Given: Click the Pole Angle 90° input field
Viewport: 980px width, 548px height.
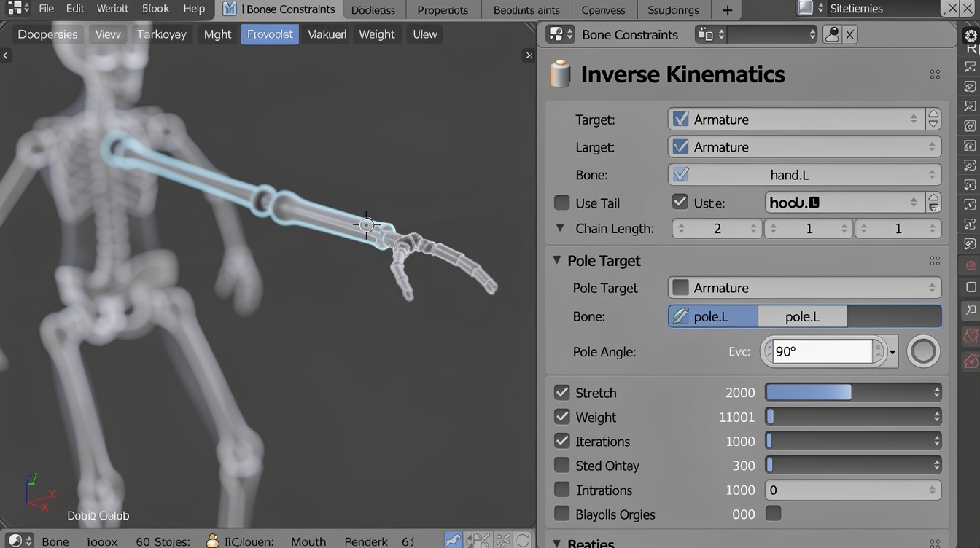Looking at the screenshot, I should (x=821, y=351).
